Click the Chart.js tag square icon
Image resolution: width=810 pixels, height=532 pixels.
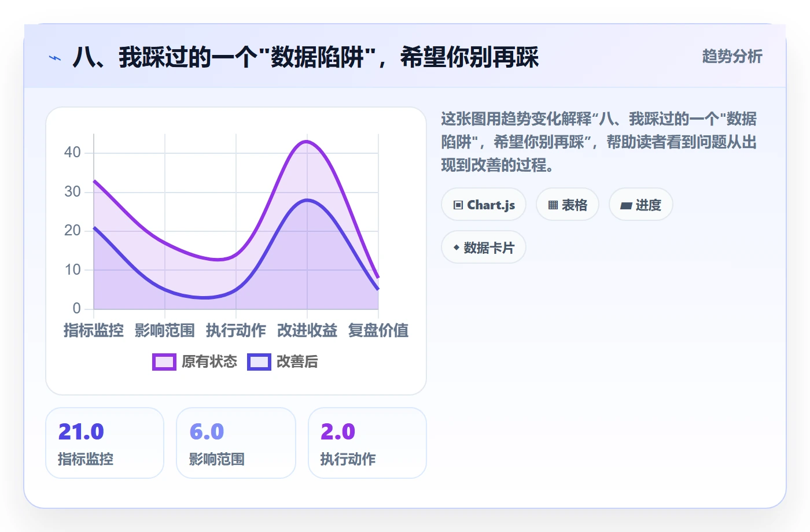pyautogui.click(x=458, y=205)
